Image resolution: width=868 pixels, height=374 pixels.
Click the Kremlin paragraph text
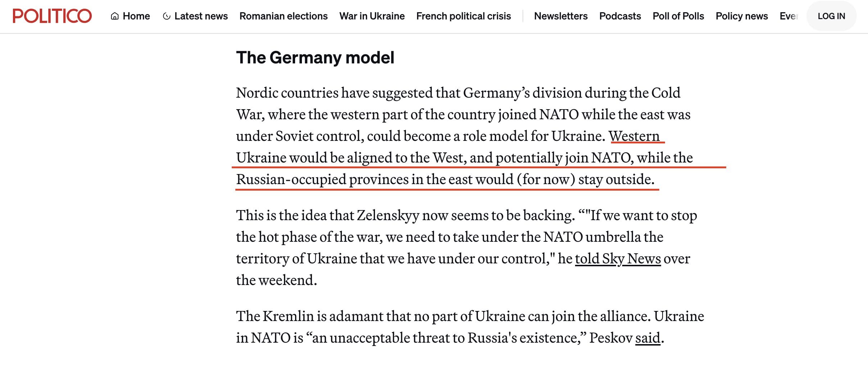pyautogui.click(x=470, y=327)
